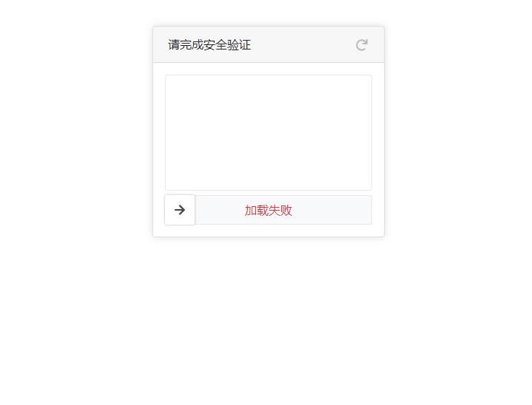Click the right end of the slider track
The image size is (532, 405).
(365, 210)
